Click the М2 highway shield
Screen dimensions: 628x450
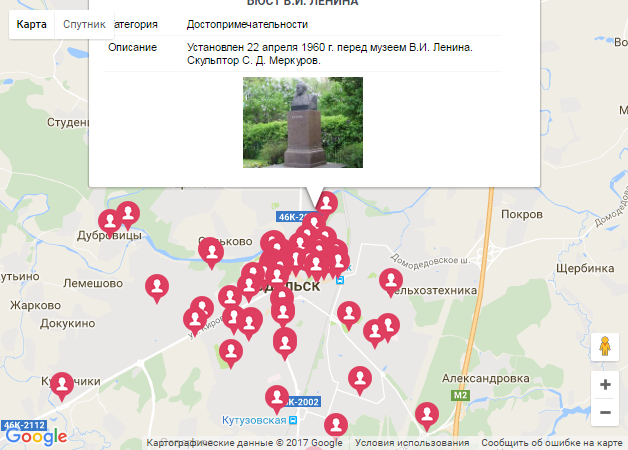(460, 396)
